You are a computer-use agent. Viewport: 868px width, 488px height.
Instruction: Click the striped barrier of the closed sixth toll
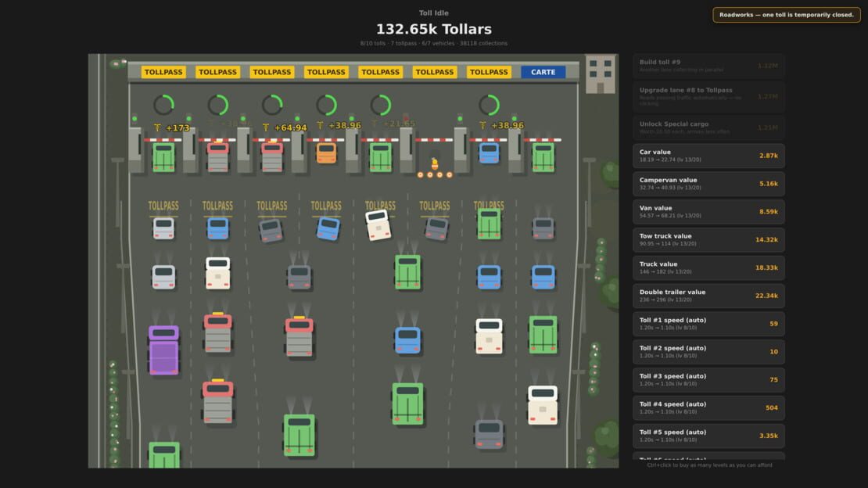(435, 140)
